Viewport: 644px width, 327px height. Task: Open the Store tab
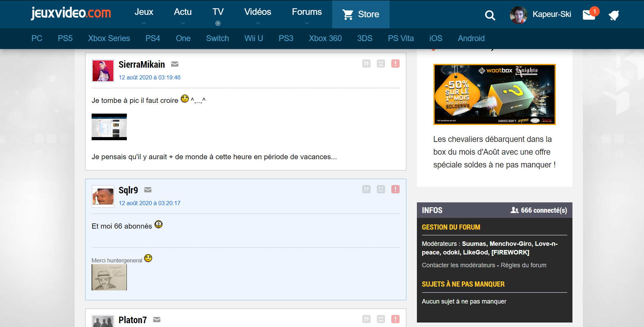coord(361,15)
